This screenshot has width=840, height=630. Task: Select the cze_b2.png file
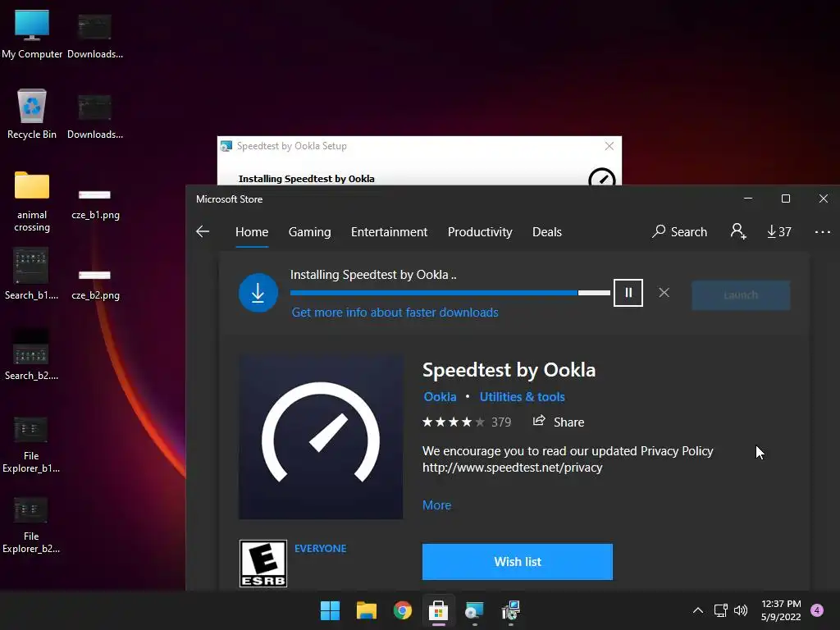(95, 285)
